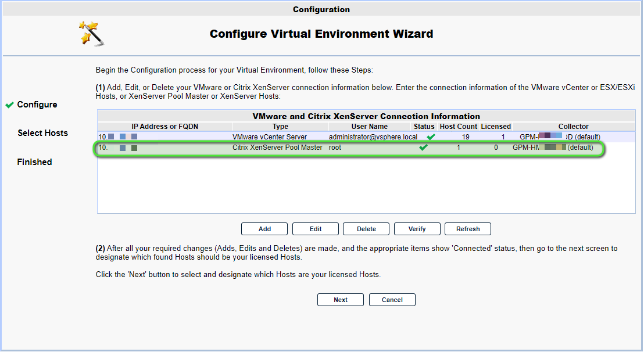Click status checkmark for XenServer Pool Master row
644x352 pixels.
coord(424,148)
